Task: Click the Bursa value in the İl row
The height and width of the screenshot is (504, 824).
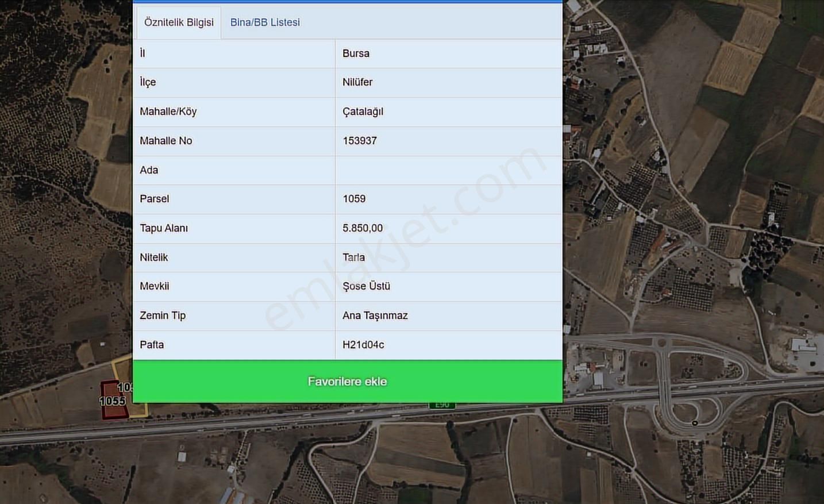Action: 356,53
